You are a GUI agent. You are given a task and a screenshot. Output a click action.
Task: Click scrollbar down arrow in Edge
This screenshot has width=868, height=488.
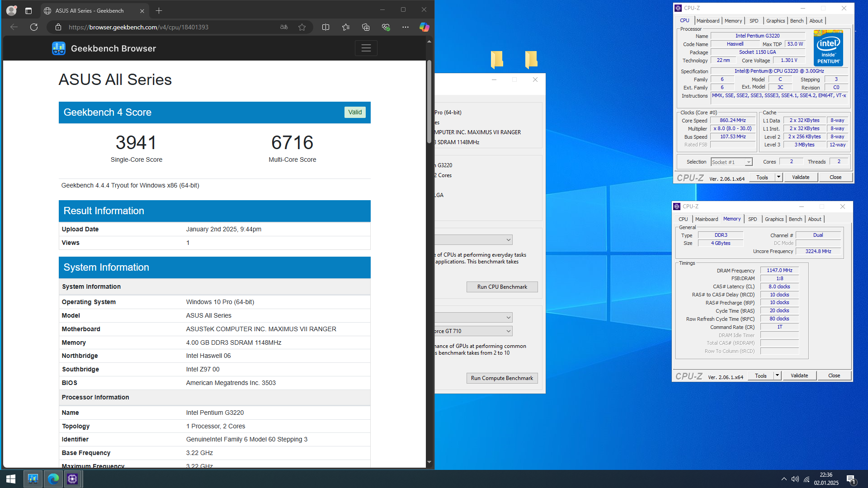[429, 462]
